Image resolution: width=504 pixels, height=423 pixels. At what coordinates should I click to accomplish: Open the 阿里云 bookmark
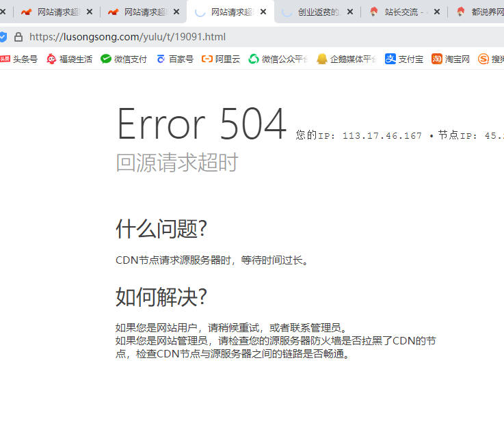tap(221, 59)
